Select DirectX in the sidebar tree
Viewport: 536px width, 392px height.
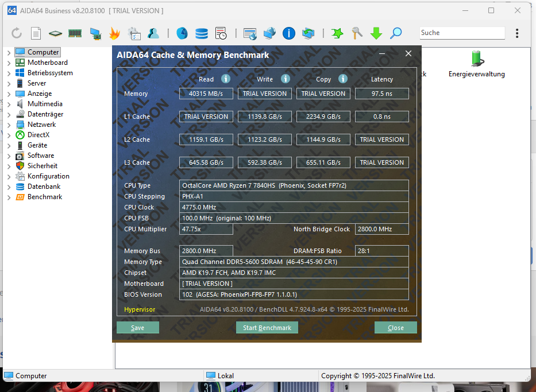38,135
